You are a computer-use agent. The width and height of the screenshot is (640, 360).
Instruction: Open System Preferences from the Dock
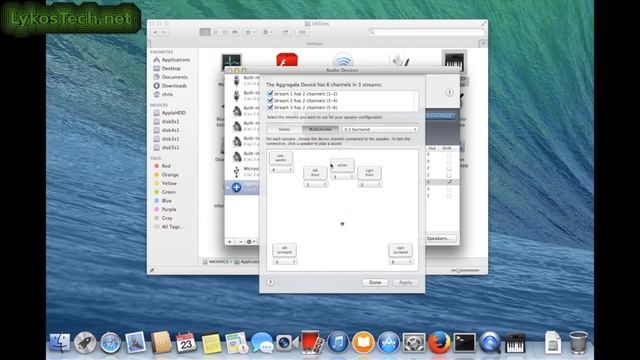pyautogui.click(x=413, y=342)
